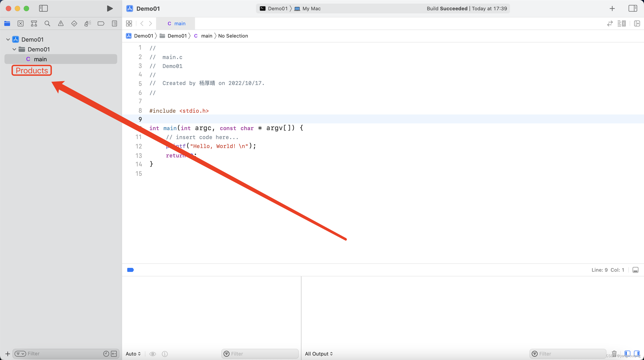This screenshot has width=644, height=360.
Task: Open the Project navigator folder icon
Action: coord(7,23)
